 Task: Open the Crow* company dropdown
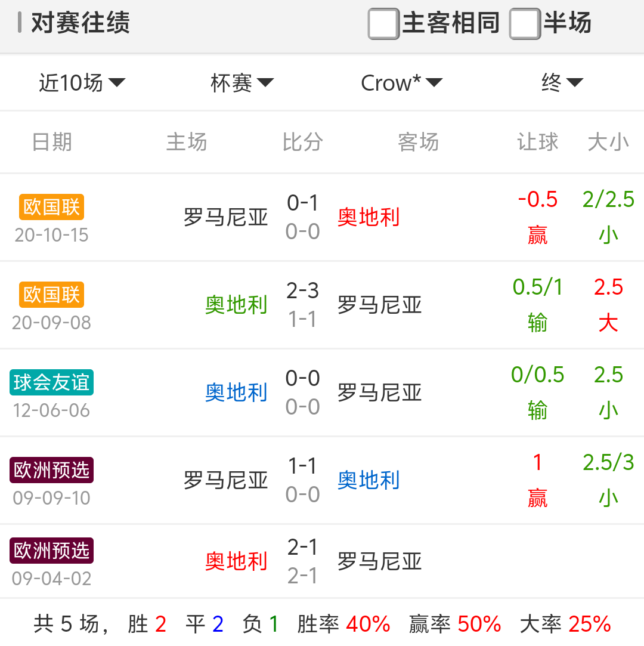[401, 83]
